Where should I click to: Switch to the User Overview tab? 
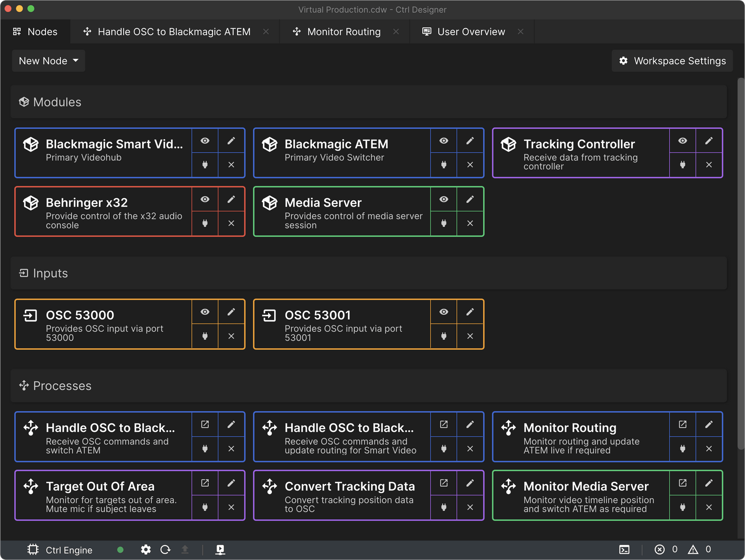(x=471, y=32)
